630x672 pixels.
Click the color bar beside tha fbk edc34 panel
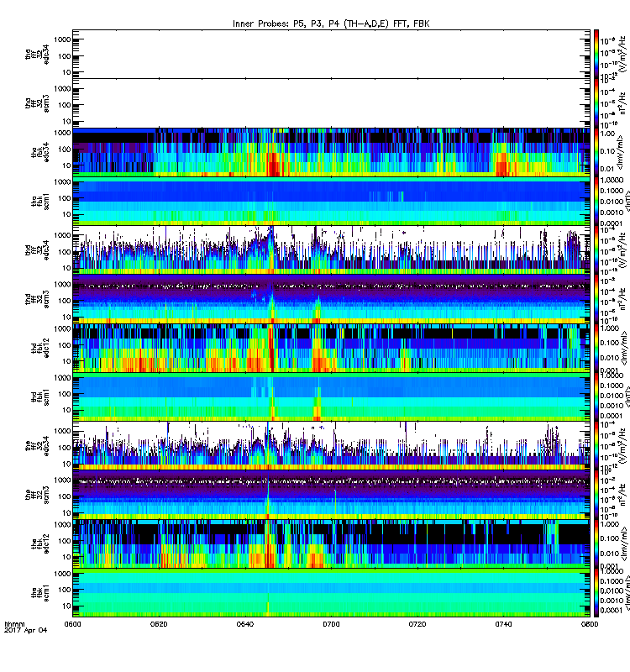click(x=596, y=152)
